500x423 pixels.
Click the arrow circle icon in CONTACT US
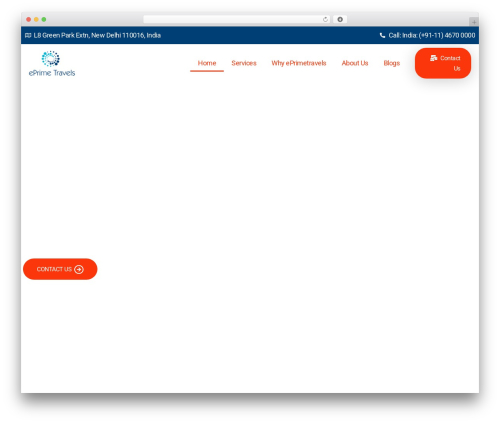click(79, 269)
